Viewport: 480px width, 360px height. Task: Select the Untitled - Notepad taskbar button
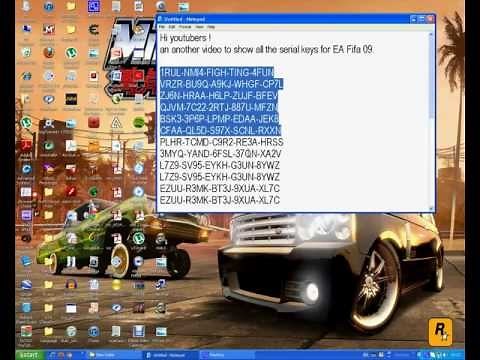170,355
